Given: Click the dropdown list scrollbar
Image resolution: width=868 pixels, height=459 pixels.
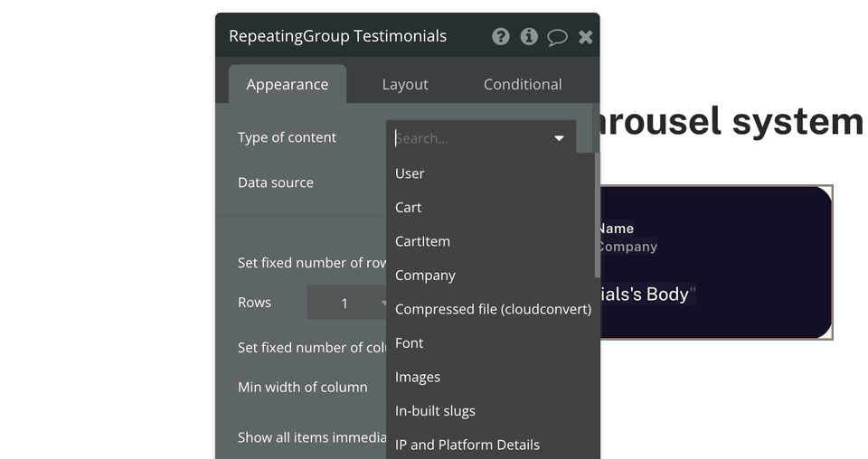Looking at the screenshot, I should tap(597, 215).
